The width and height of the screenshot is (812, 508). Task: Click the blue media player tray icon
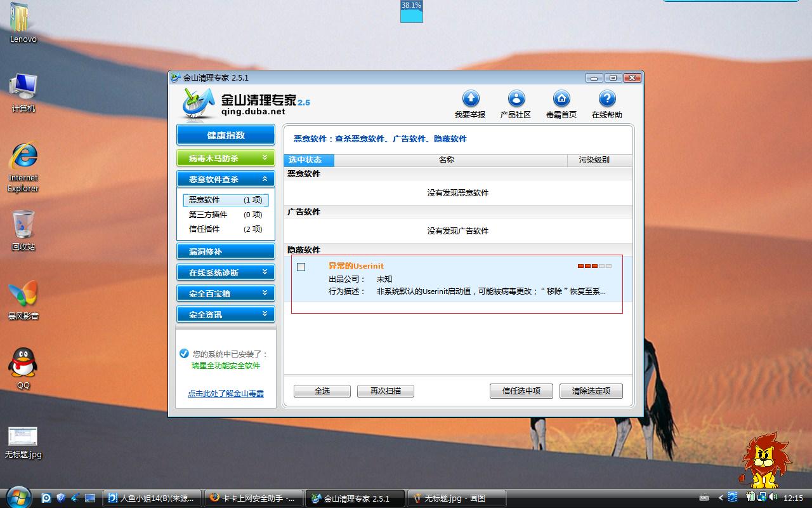click(733, 498)
